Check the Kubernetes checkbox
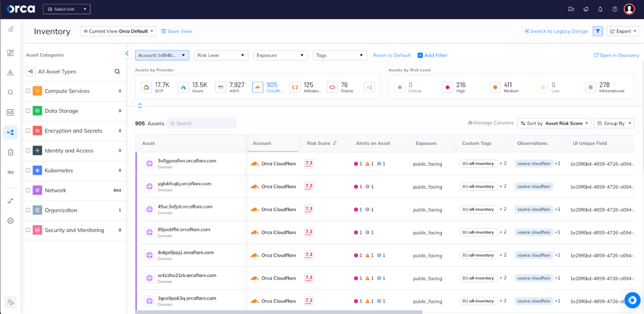This screenshot has height=314, width=644. coord(28,171)
